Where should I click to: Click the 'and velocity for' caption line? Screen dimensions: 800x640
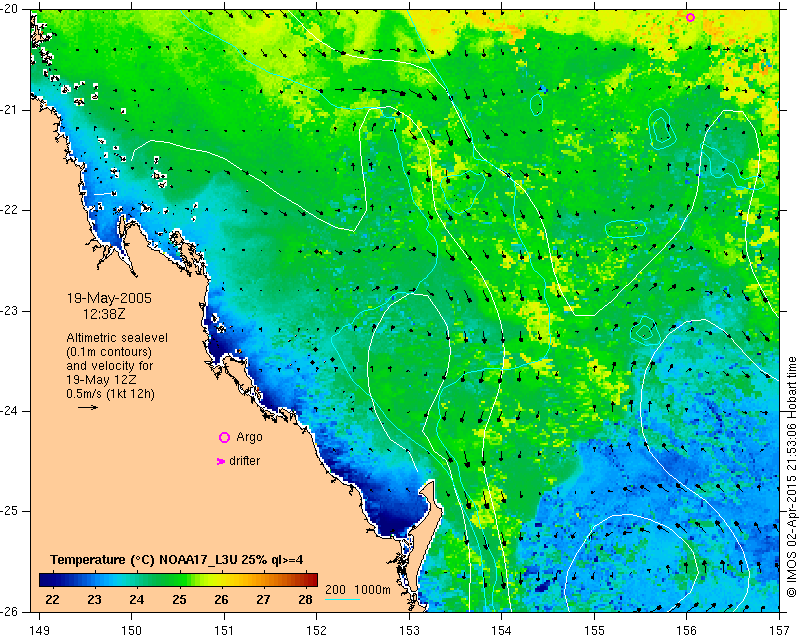[110, 366]
